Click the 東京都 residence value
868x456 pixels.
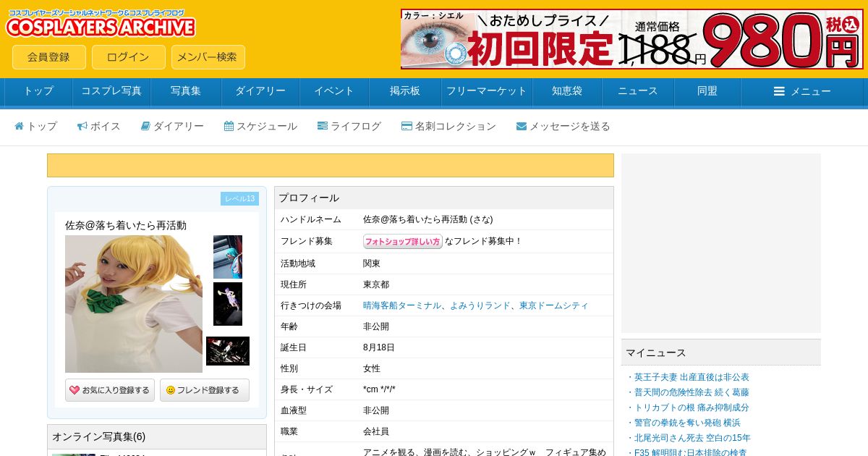[376, 284]
